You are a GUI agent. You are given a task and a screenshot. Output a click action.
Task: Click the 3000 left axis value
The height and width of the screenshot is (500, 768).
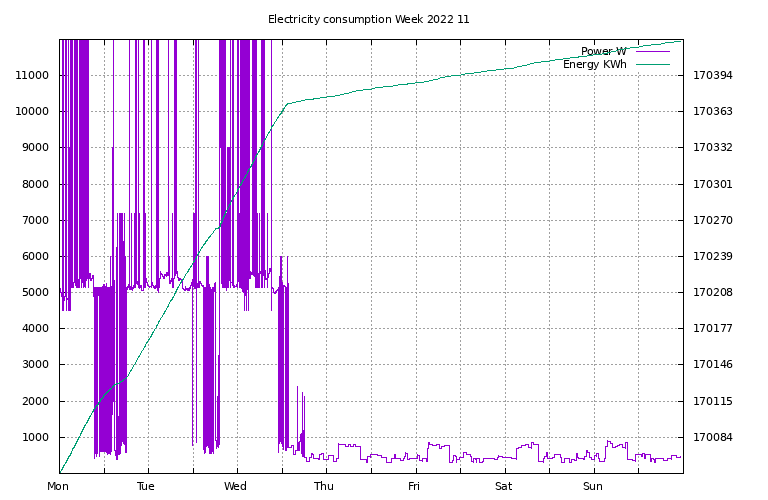[x=36, y=364]
